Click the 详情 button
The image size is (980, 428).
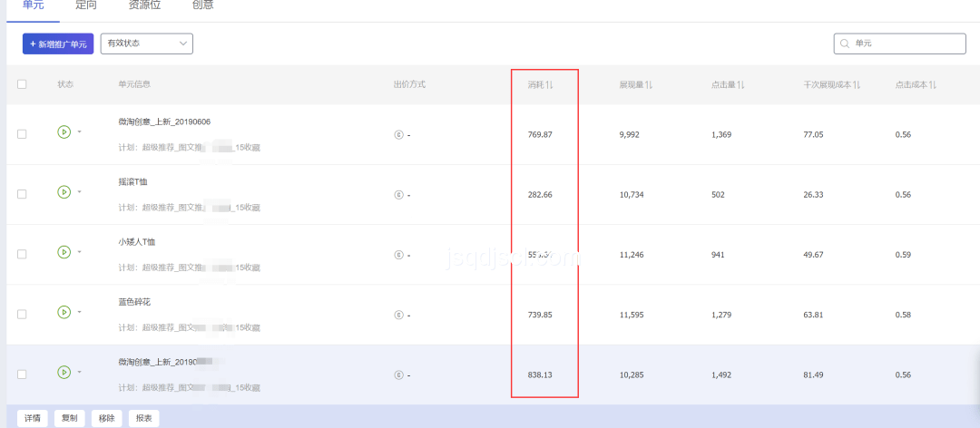tap(34, 419)
